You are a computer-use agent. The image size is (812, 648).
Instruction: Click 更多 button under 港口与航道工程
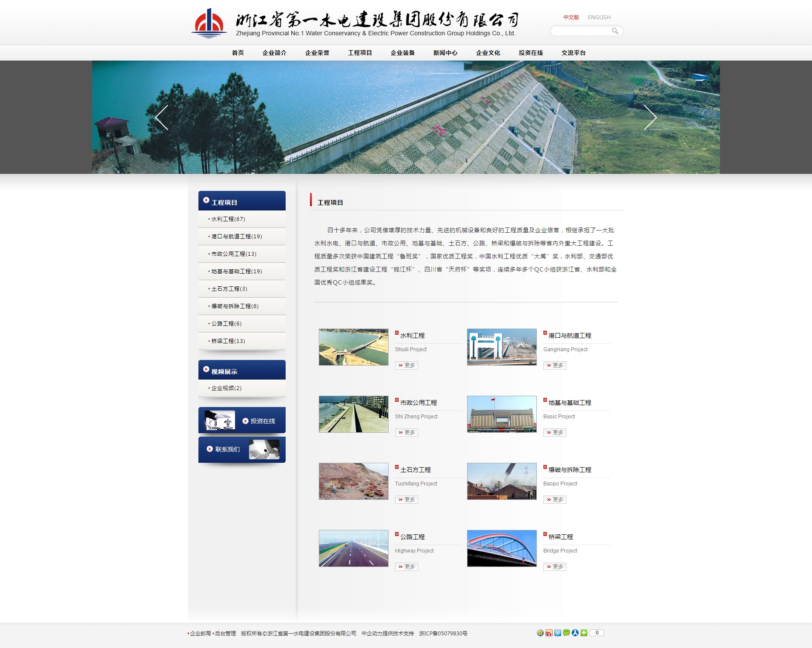click(555, 366)
